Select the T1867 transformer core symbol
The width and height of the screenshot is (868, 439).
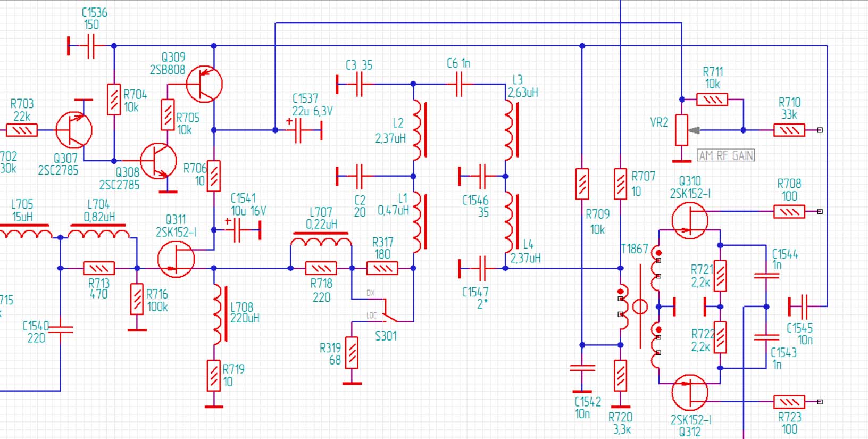(x=640, y=307)
